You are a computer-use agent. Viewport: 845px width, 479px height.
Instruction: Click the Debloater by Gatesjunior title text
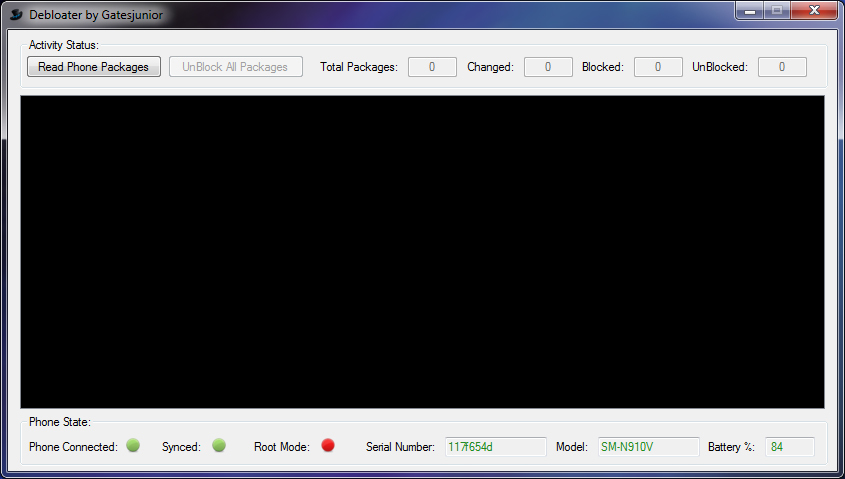pos(96,15)
